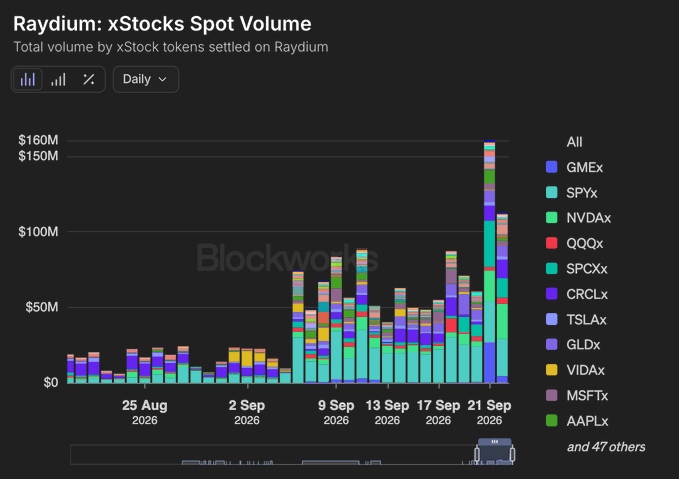
Task: Toggle QQQx series in legend
Action: click(x=574, y=243)
